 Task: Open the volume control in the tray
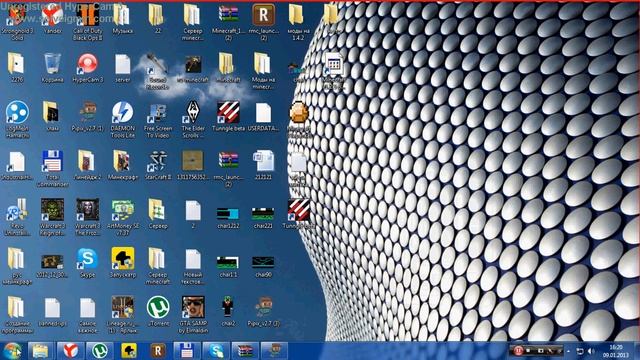point(591,351)
